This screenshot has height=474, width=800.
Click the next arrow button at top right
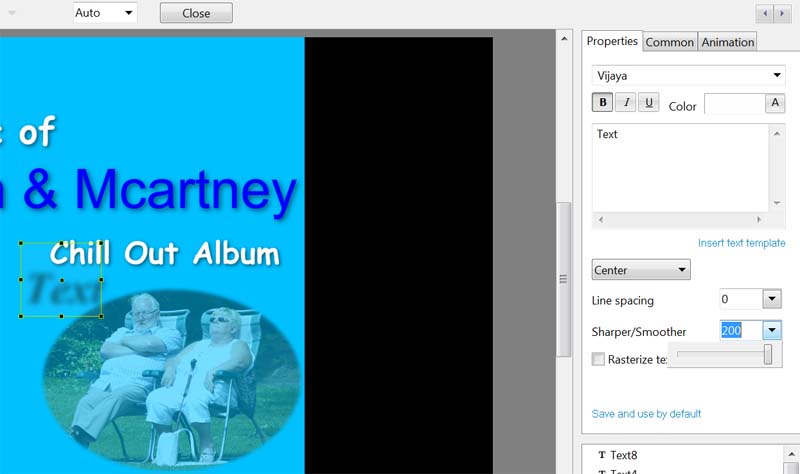click(782, 13)
